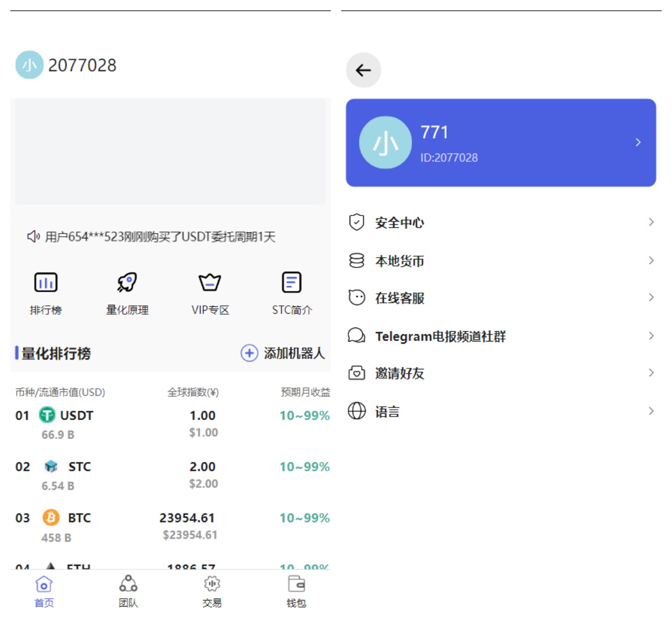Screen dimensions: 672x620
Task: Open the STC简介 document icon
Action: 292,282
